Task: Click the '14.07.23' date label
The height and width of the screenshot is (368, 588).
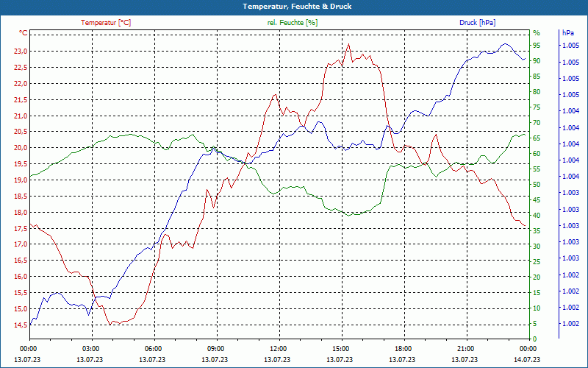Action: click(x=527, y=360)
